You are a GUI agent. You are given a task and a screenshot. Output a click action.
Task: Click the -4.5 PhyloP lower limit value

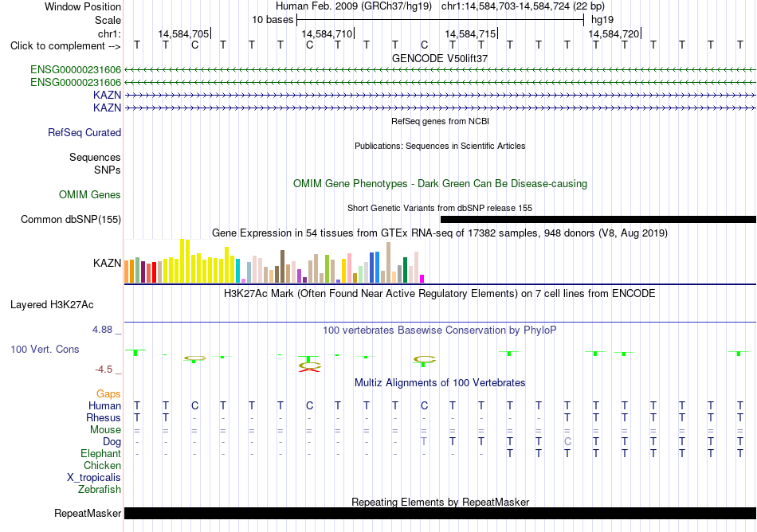(104, 370)
